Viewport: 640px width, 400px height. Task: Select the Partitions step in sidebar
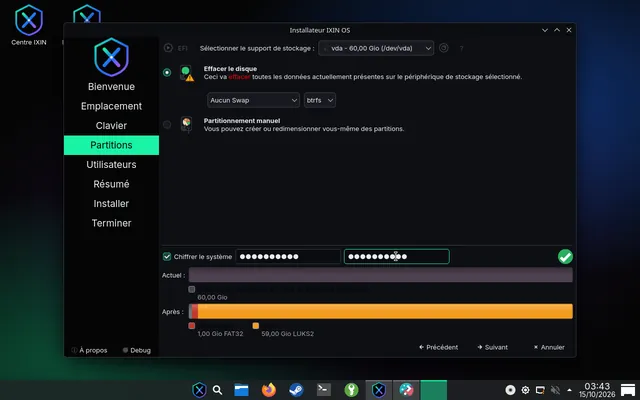(111, 145)
